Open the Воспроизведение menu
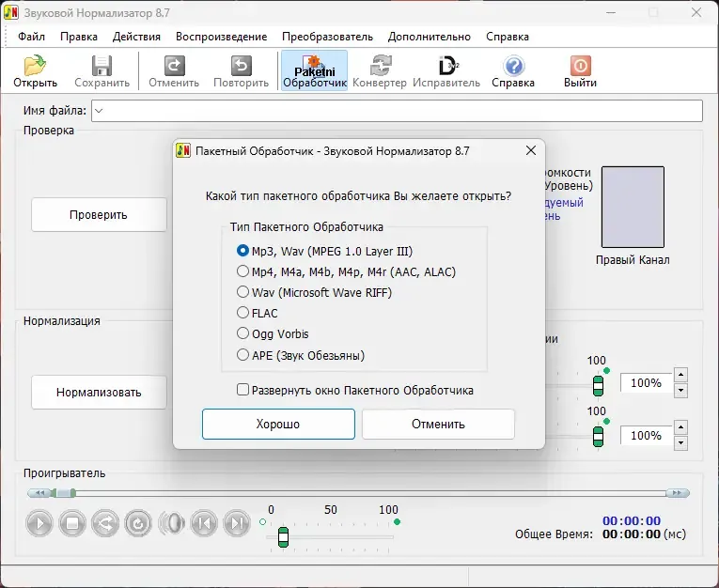The image size is (719, 588). (222, 37)
